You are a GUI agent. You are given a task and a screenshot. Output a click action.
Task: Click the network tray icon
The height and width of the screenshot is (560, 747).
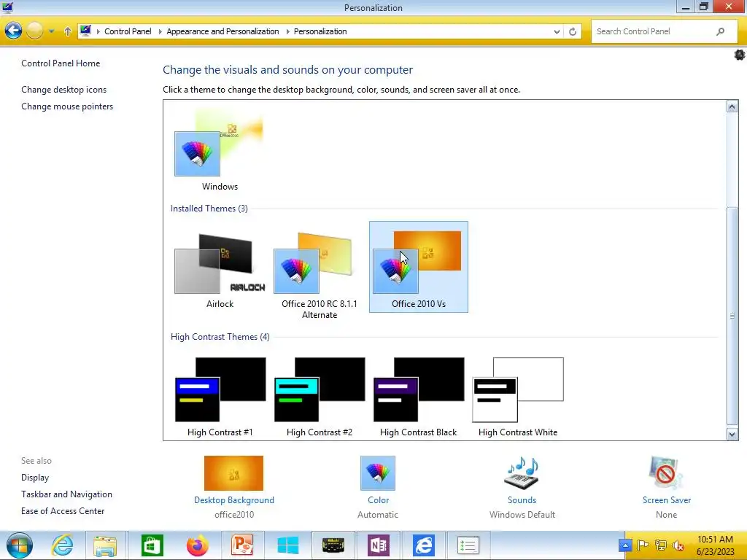click(x=661, y=545)
